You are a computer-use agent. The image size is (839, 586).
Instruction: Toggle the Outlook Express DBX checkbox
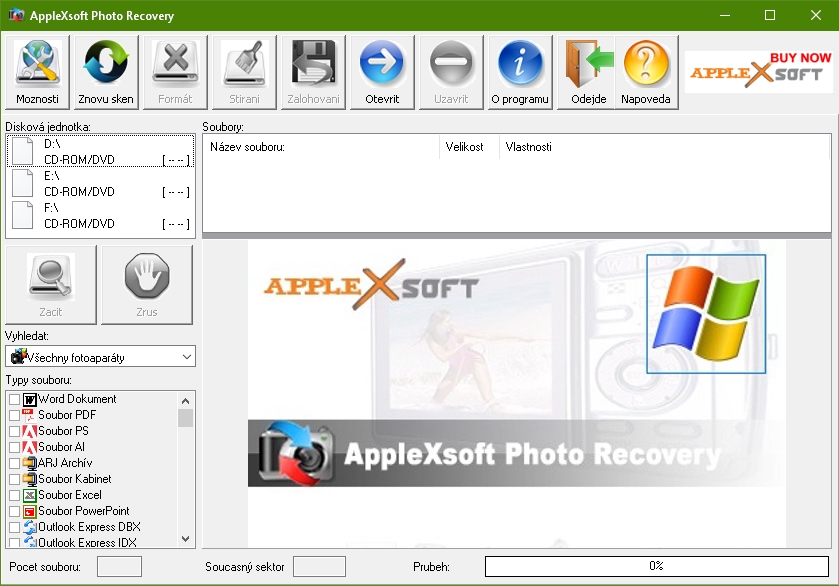(x=14, y=528)
